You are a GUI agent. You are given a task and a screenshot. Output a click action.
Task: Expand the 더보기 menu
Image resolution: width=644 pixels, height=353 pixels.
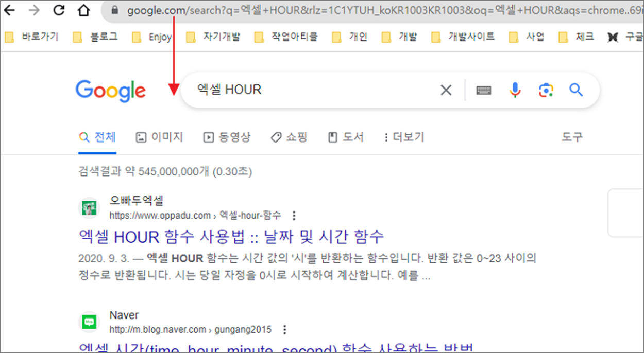404,137
